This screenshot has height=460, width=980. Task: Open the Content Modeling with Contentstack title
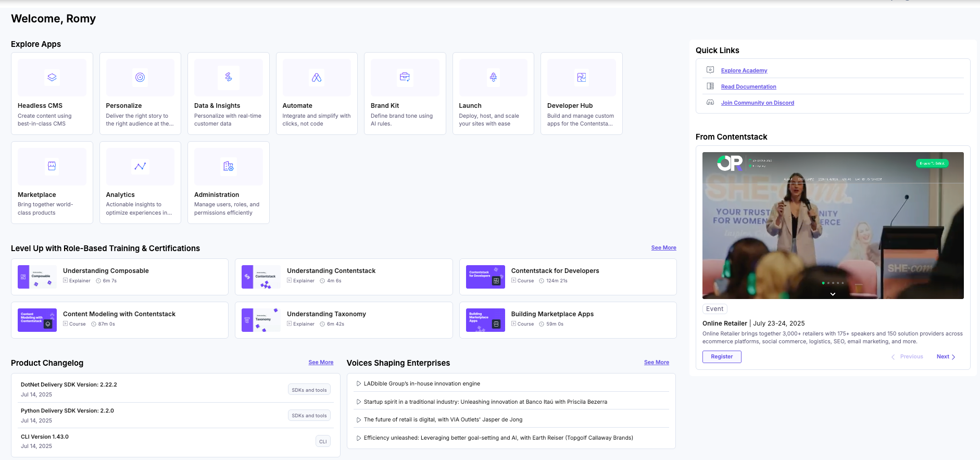pyautogui.click(x=119, y=314)
